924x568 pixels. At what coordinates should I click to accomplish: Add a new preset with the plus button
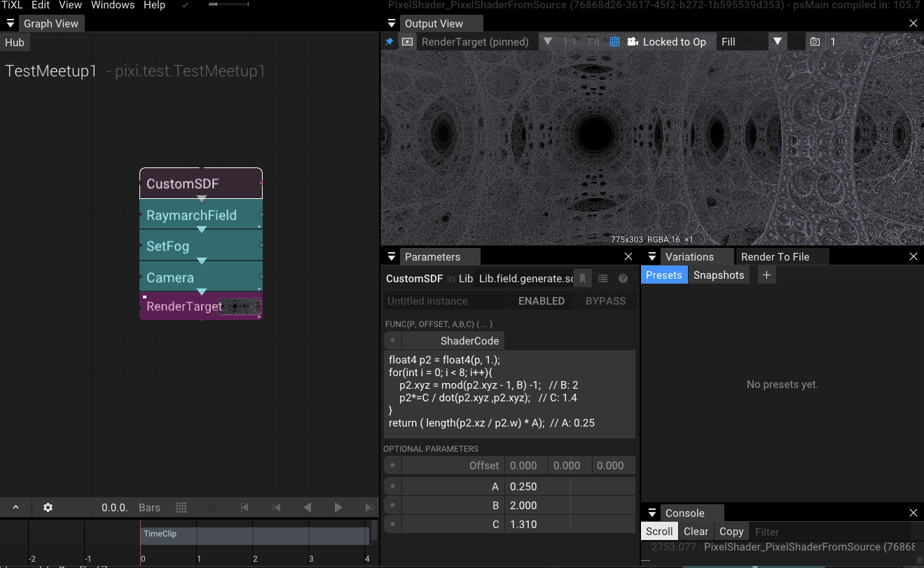pos(766,275)
